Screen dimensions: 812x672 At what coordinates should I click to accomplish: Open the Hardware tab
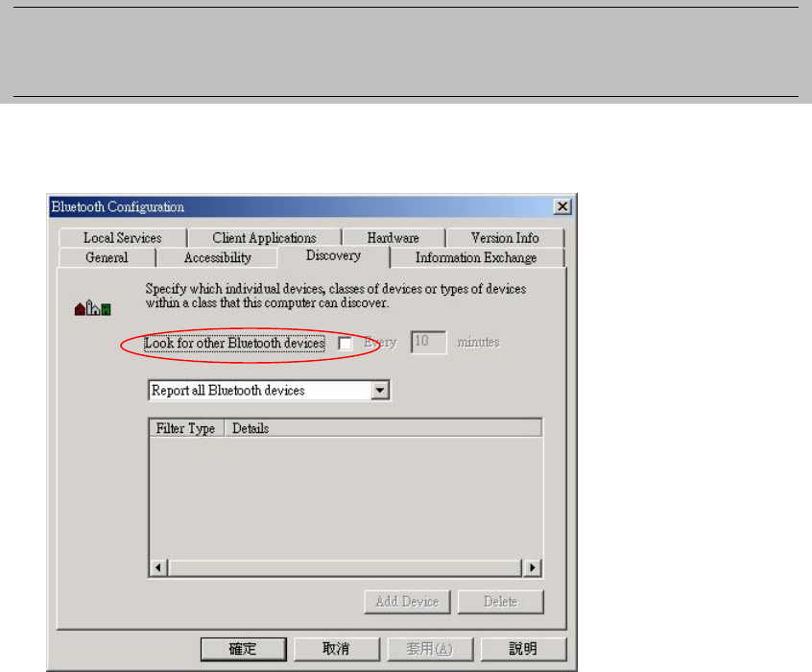point(394,238)
